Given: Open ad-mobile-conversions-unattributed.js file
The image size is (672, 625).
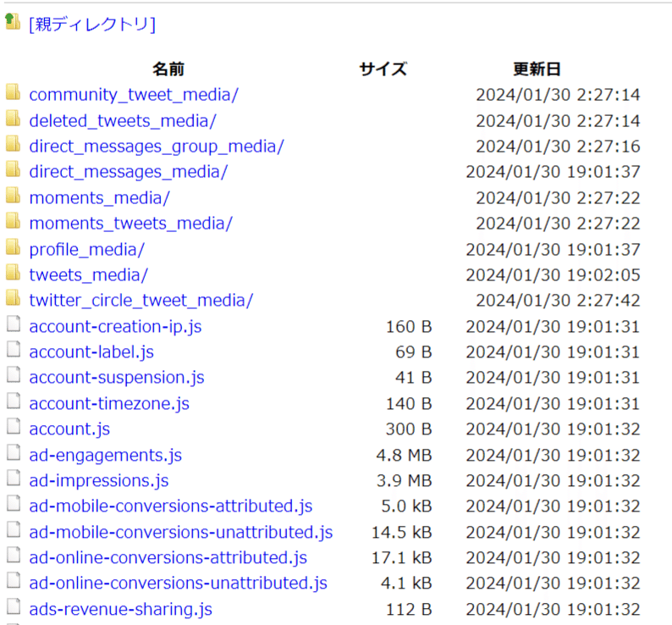Looking at the screenshot, I should tap(181, 533).
